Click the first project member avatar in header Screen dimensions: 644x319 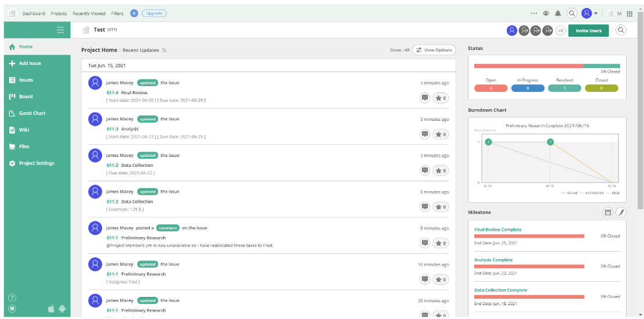(511, 30)
